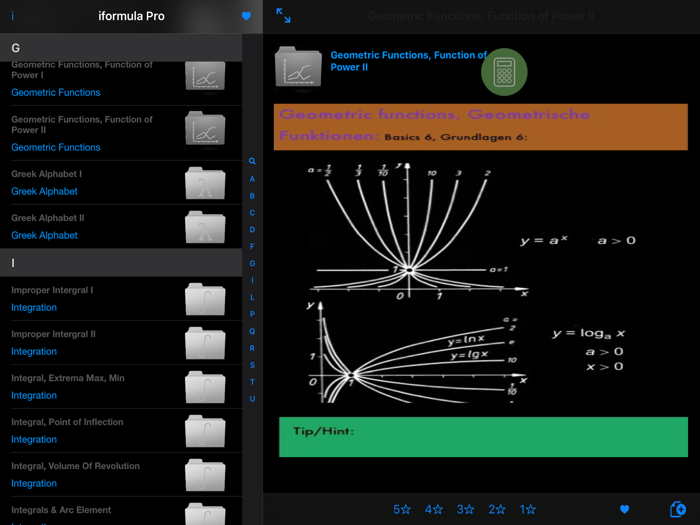Jump to index letter T

252,382
